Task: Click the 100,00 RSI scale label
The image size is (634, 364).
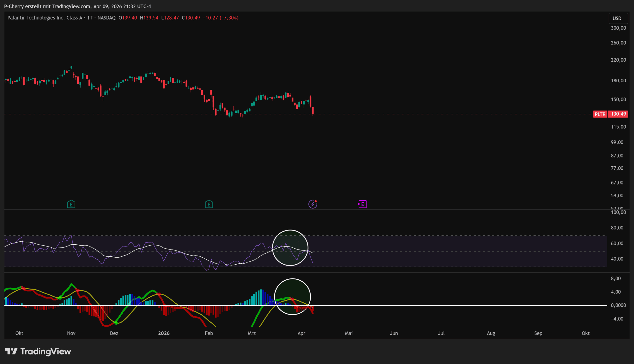Action: (x=618, y=212)
